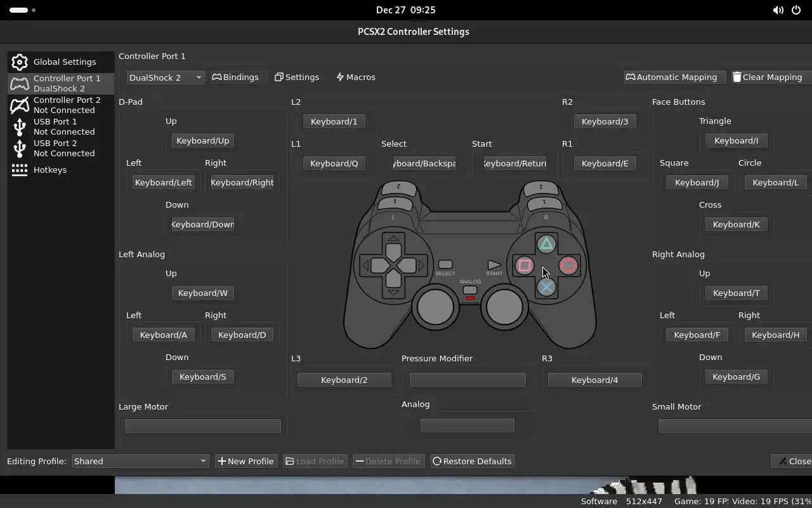
Task: Click the Triangle button on controller image
Action: (x=546, y=244)
